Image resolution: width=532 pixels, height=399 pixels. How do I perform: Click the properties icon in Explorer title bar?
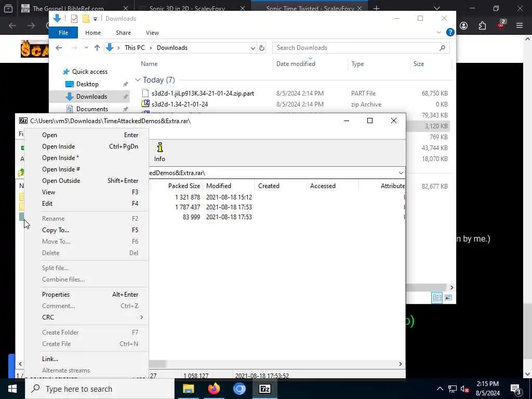(74, 19)
